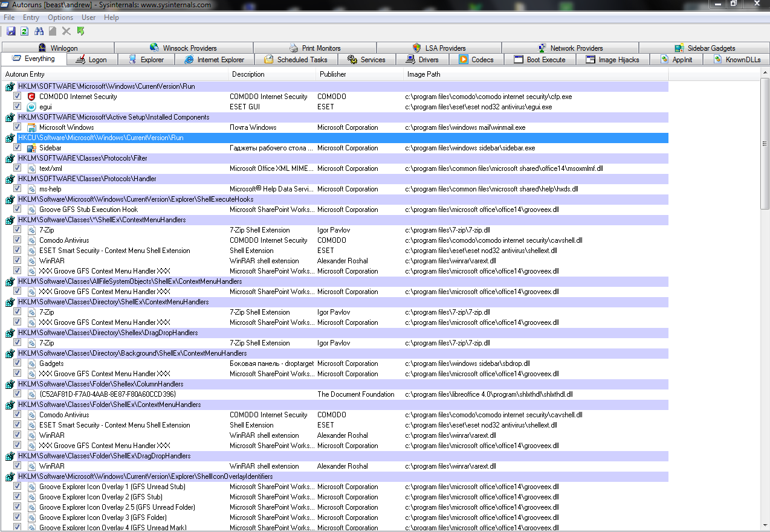This screenshot has height=532, width=770.
Task: Select Groove Explorer Icon Overlay 3 (GFS Folder)
Action: 336,518
